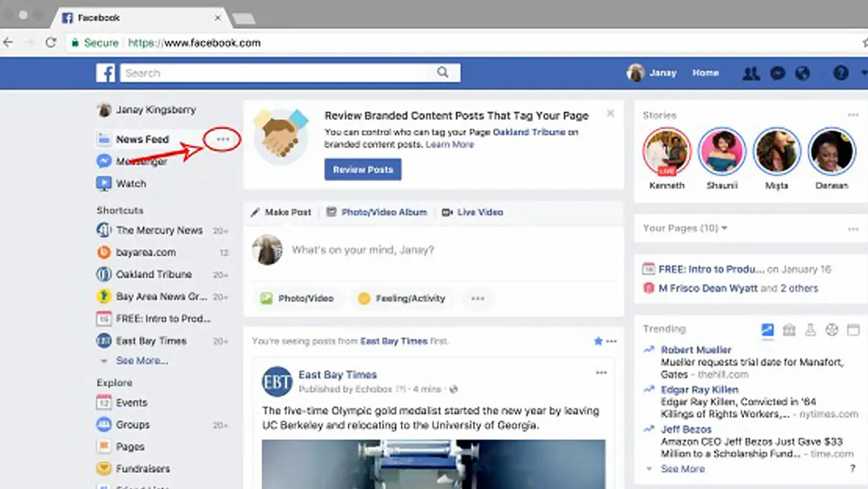View Kenneth's live story
Viewport: 868px width, 489px height.
667,152
